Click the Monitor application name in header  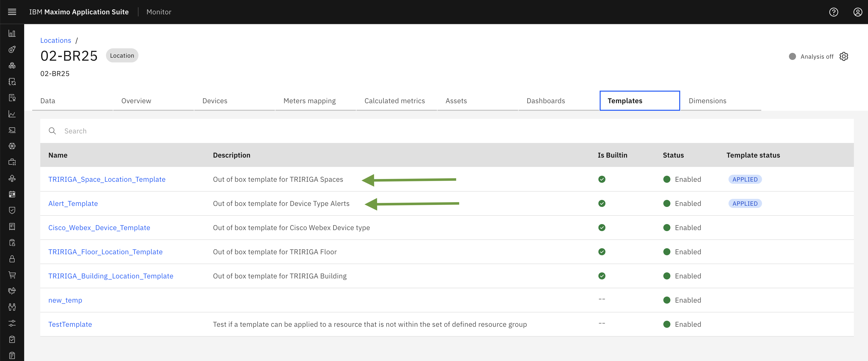159,12
